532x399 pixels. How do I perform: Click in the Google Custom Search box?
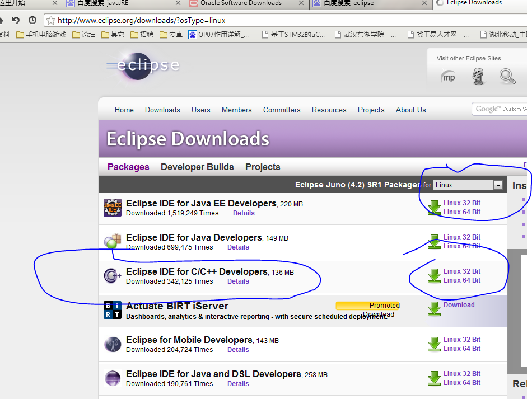[500, 109]
